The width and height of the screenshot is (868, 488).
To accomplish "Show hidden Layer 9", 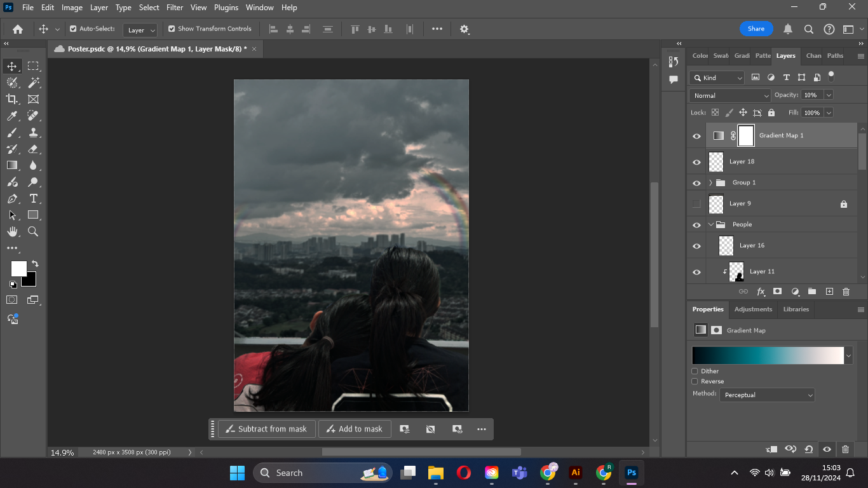I will [696, 204].
